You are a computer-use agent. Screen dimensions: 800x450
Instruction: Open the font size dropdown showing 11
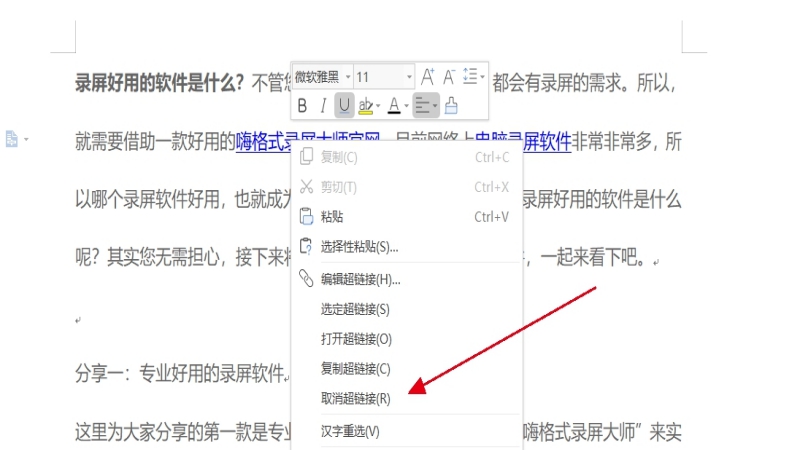[384, 77]
